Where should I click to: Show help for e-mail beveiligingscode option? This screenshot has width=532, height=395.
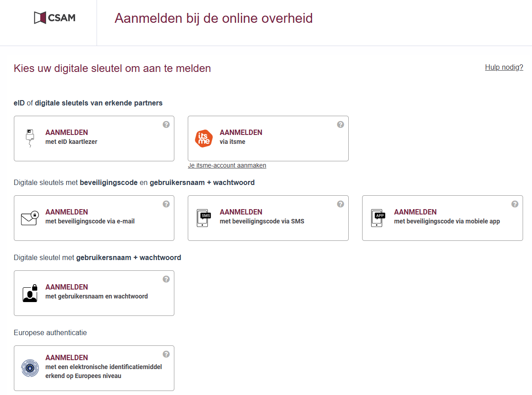[x=166, y=204]
